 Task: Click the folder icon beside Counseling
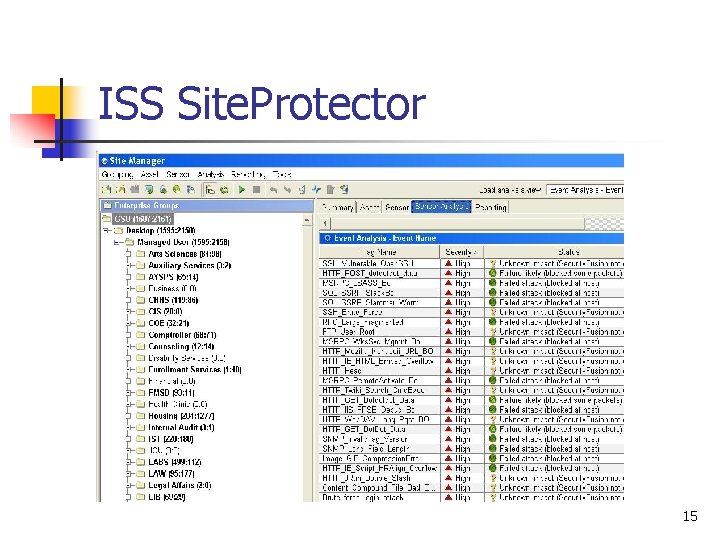coord(141,347)
